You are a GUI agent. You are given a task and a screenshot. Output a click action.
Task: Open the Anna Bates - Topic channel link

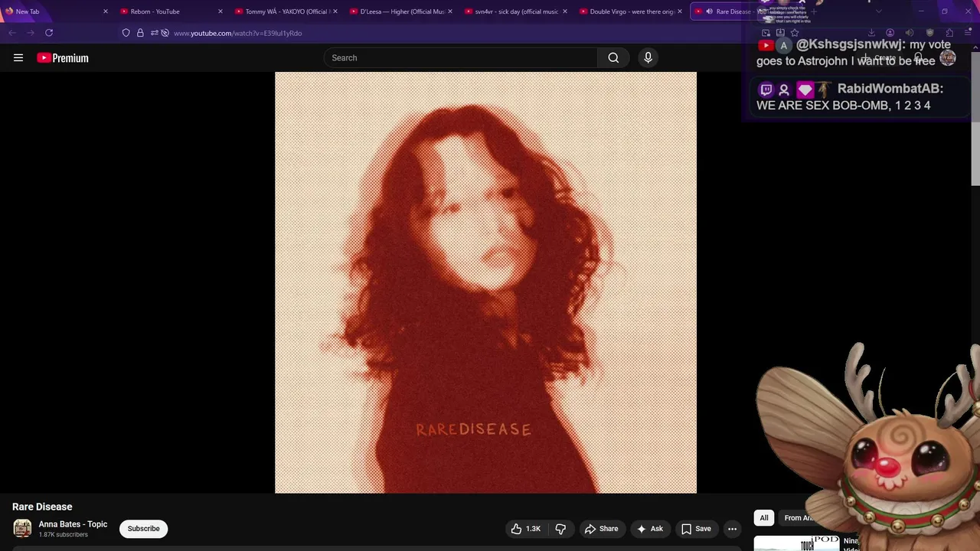click(73, 524)
